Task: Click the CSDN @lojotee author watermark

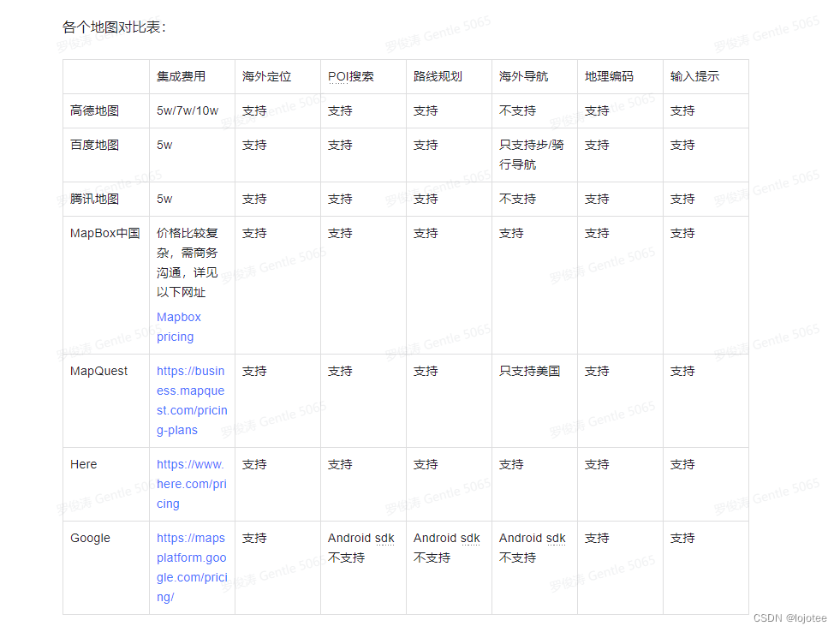Action: [794, 616]
